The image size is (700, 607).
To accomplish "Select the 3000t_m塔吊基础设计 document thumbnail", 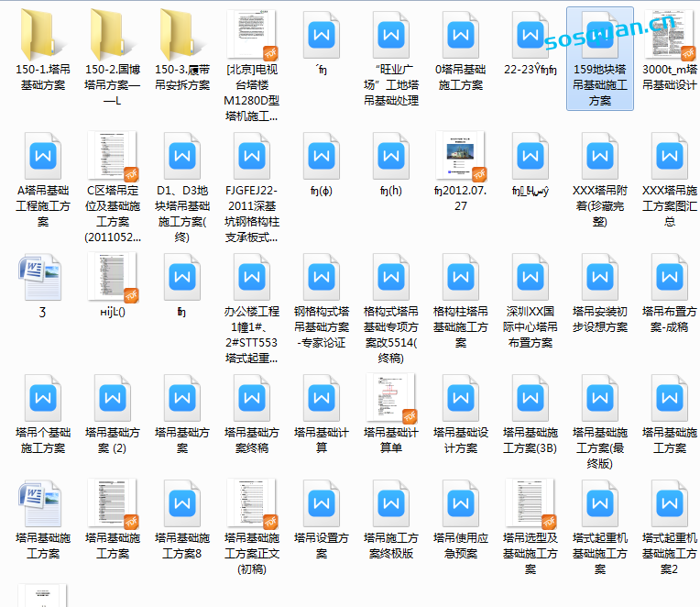I will click(x=669, y=35).
